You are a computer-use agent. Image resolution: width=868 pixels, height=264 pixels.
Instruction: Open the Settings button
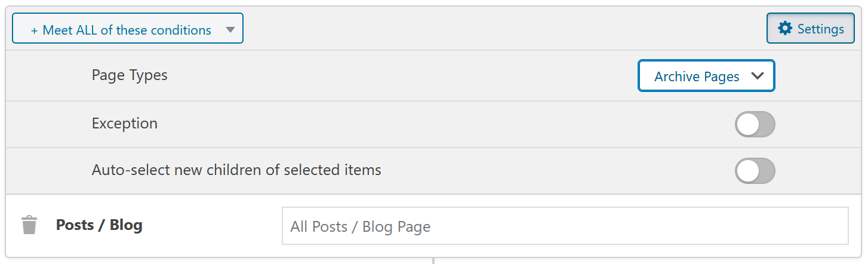pyautogui.click(x=811, y=29)
